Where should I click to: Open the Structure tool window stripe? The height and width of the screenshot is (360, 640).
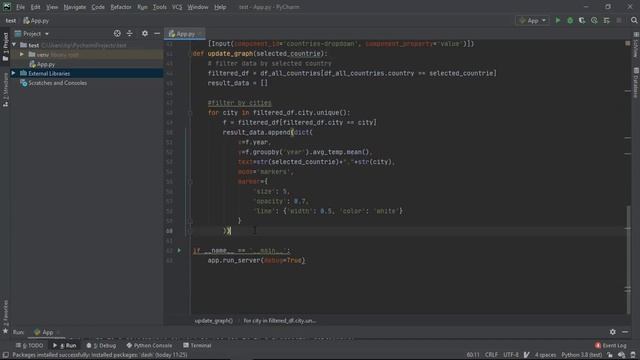[5, 90]
